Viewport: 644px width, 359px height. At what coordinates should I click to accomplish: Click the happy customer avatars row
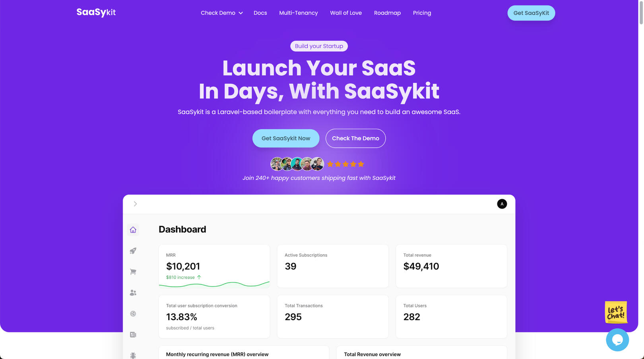(297, 164)
